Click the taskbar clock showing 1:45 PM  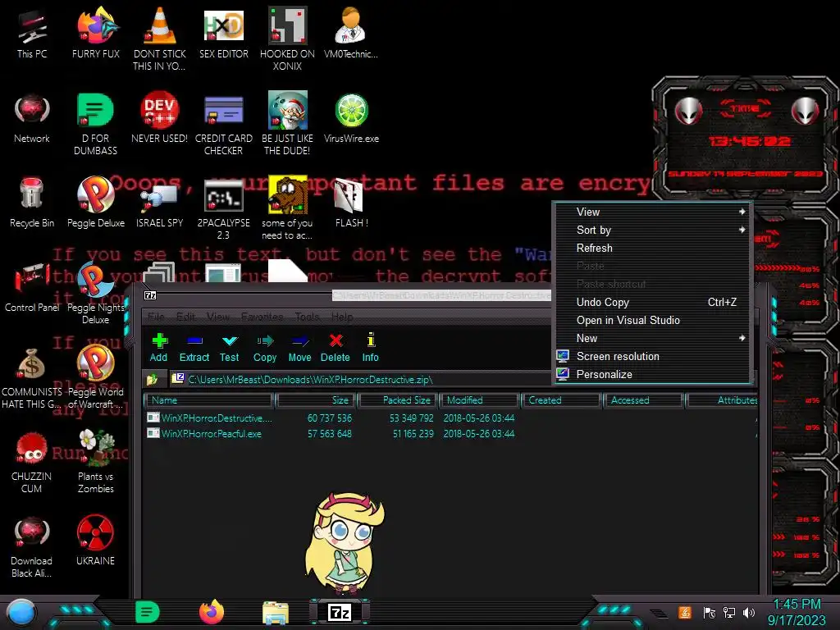pyautogui.click(x=797, y=612)
